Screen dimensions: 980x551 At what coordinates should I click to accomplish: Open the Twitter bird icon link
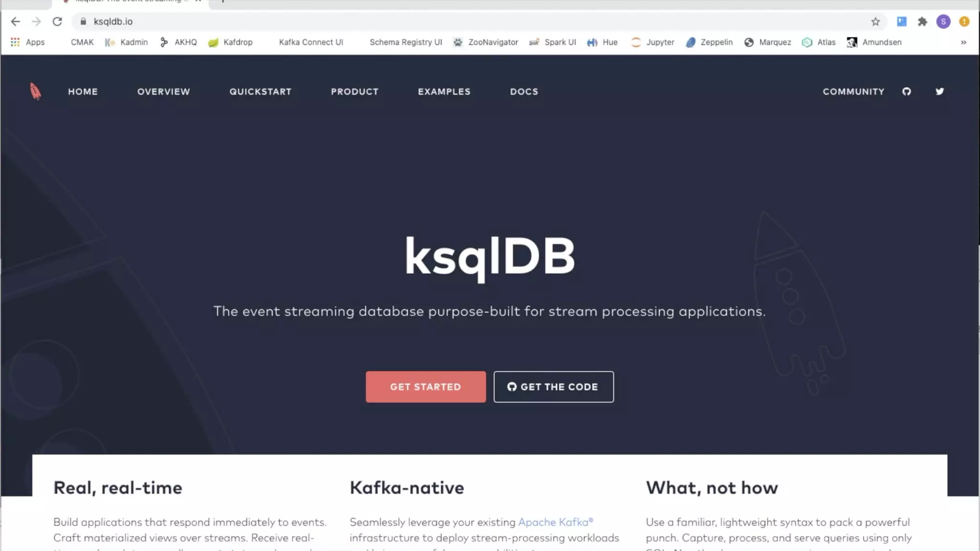(939, 91)
